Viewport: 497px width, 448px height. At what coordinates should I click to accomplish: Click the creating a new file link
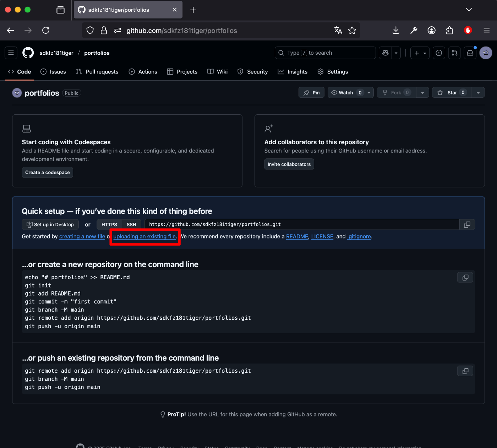click(x=82, y=237)
